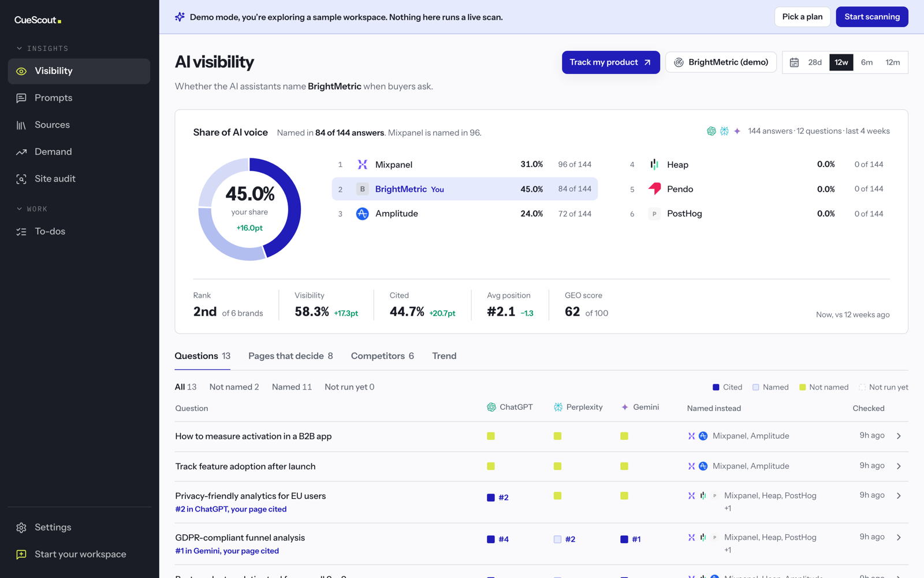The image size is (924, 578).
Task: Switch to the Questions tab
Action: pyautogui.click(x=203, y=356)
